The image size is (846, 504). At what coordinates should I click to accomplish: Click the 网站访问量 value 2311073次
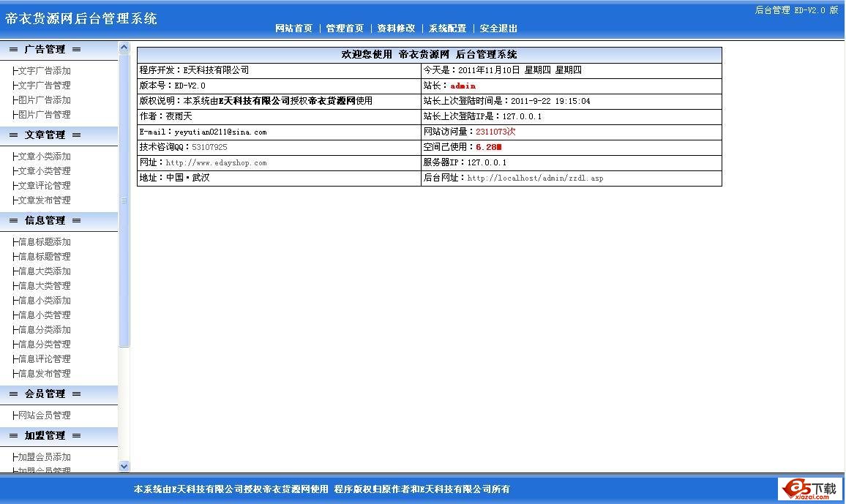(495, 132)
